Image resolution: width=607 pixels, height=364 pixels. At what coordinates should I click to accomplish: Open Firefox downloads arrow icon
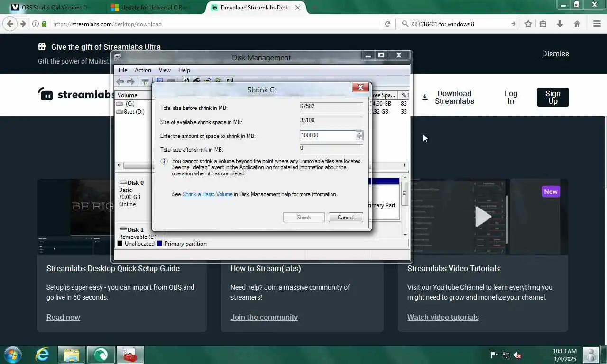pyautogui.click(x=560, y=24)
